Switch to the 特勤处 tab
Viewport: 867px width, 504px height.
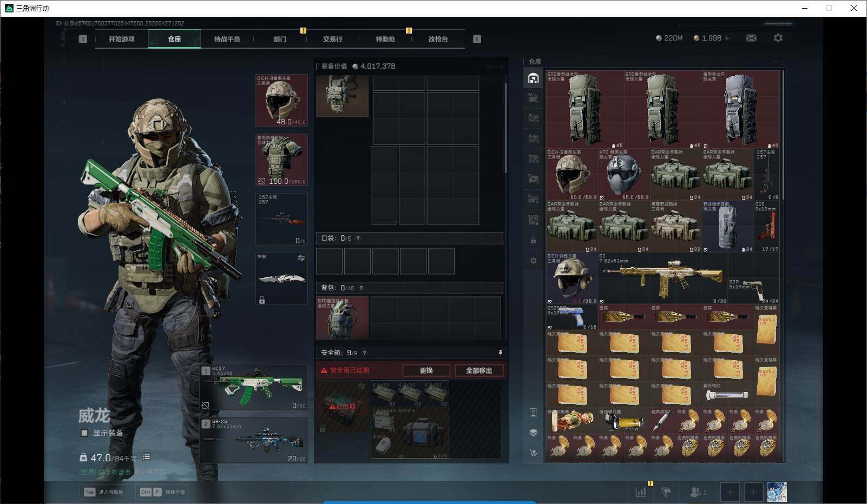(x=385, y=39)
